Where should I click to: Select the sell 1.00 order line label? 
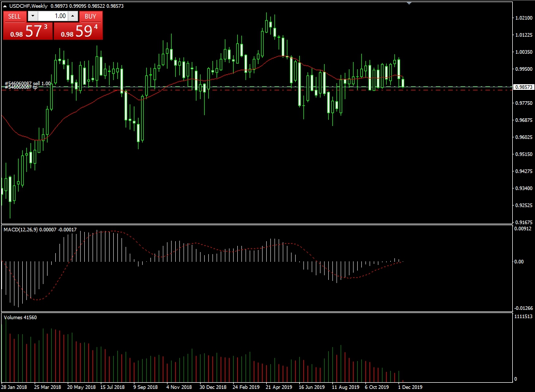28,84
